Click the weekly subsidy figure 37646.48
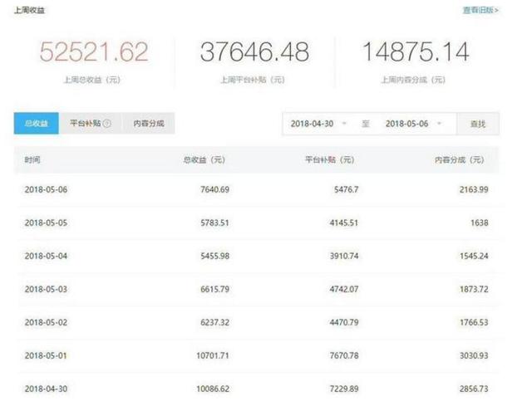This screenshot has height=406, width=532. pyautogui.click(x=254, y=51)
